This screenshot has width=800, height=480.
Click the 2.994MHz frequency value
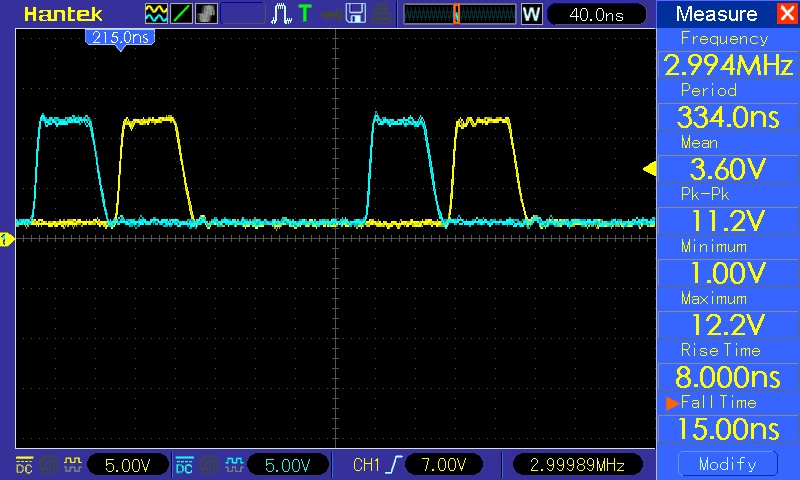[x=728, y=65]
